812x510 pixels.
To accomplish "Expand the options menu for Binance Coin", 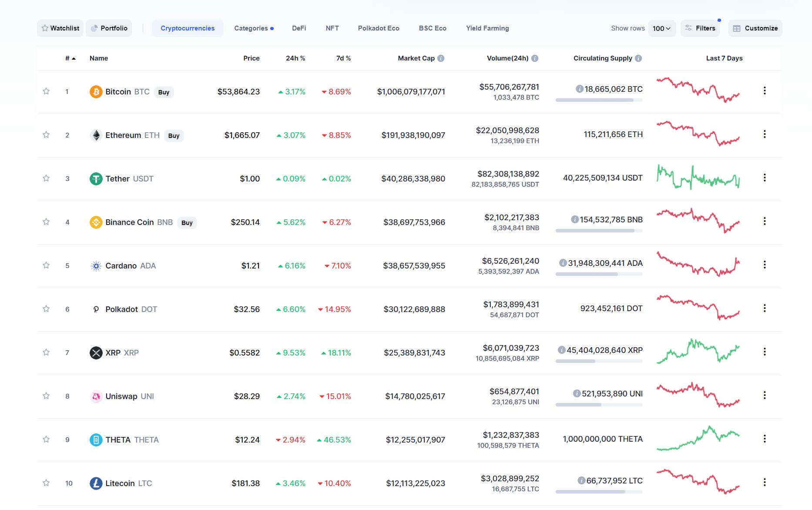I will click(765, 221).
